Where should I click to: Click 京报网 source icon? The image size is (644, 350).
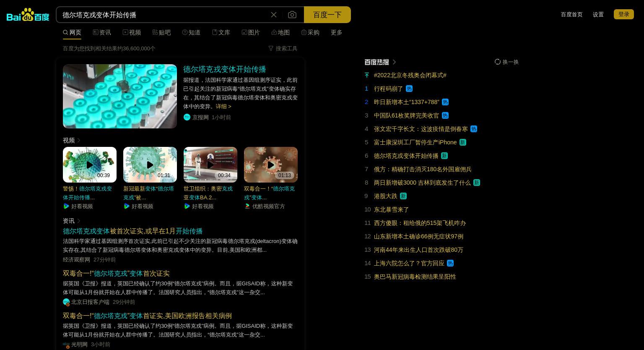[187, 117]
